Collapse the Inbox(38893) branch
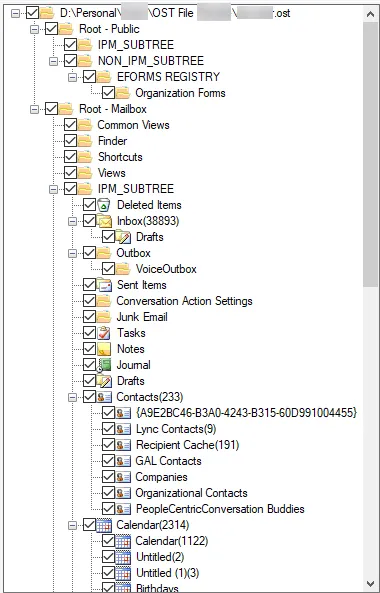Screen dimensions: 380x593 click(x=73, y=221)
